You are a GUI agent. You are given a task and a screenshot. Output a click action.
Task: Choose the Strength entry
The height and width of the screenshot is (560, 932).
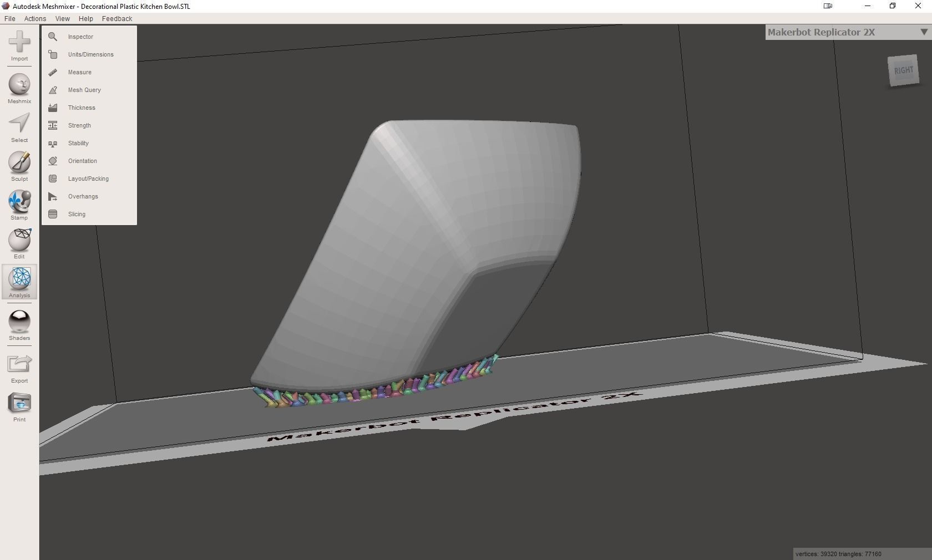click(x=79, y=125)
